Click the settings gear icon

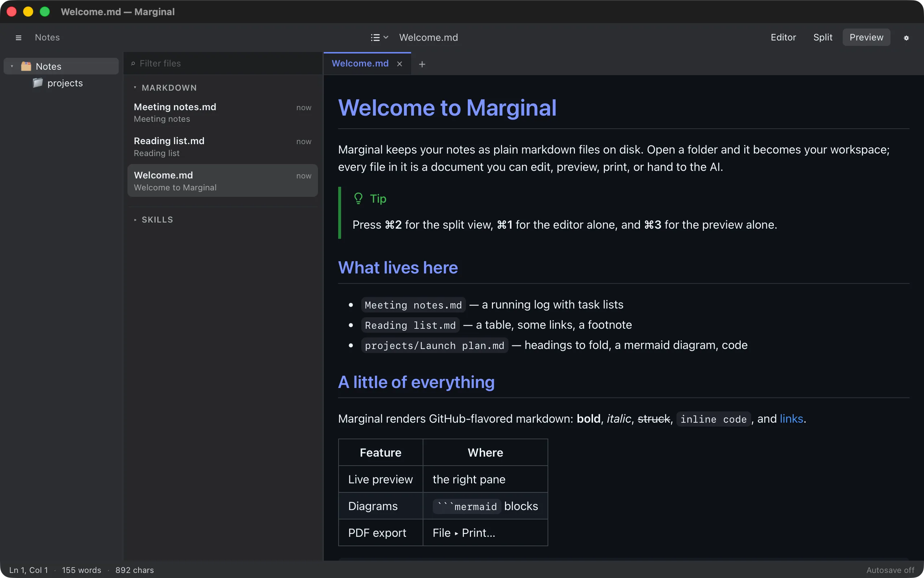click(906, 38)
